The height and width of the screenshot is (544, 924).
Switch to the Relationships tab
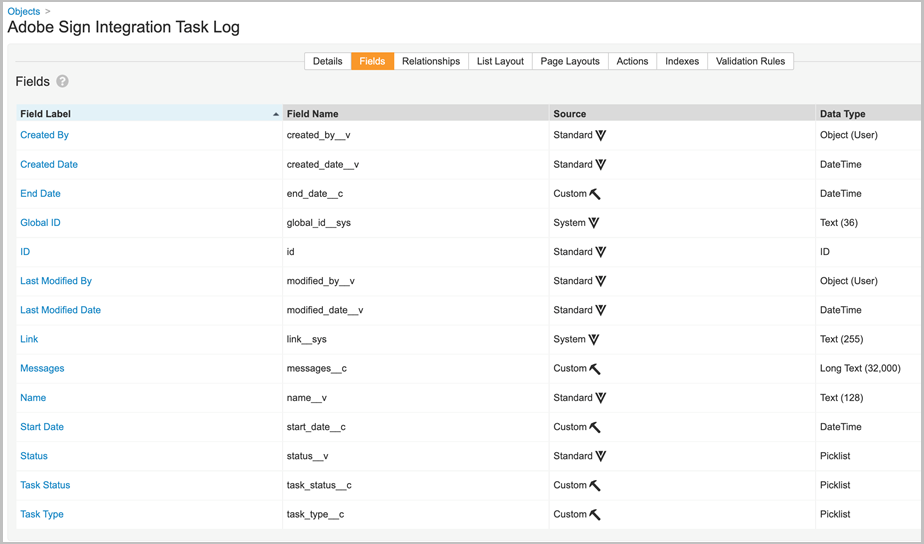[431, 61]
